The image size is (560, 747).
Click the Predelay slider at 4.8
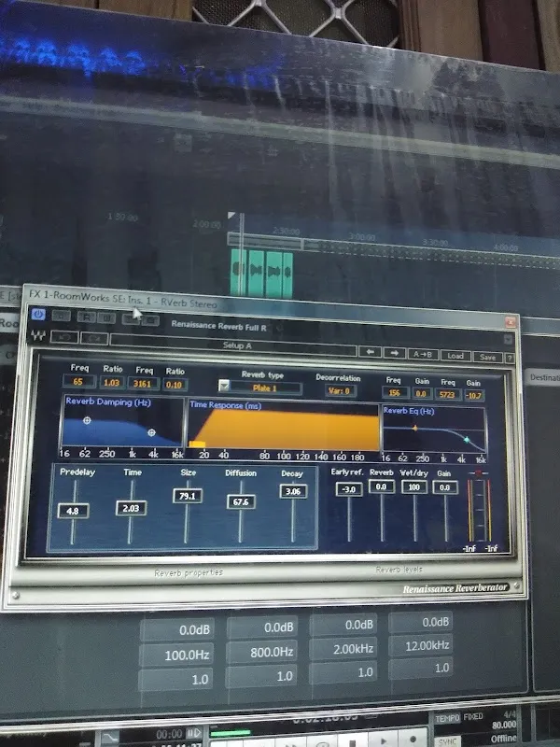coord(73,511)
